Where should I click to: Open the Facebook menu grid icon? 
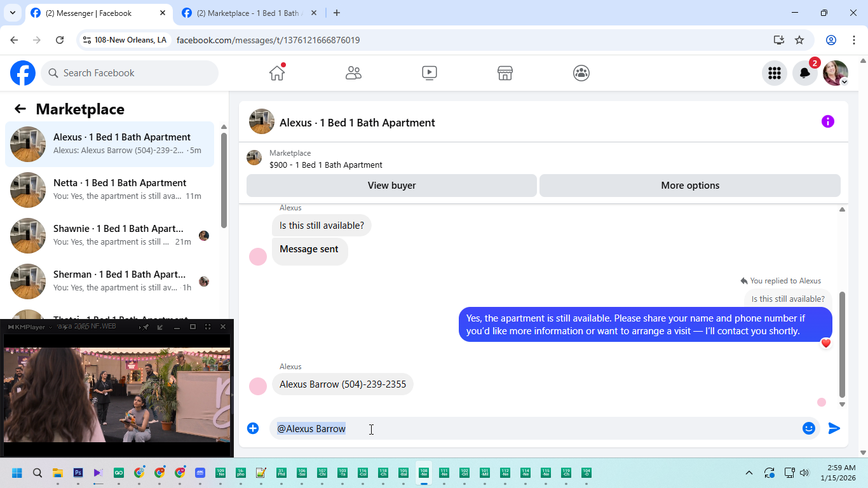tap(774, 73)
